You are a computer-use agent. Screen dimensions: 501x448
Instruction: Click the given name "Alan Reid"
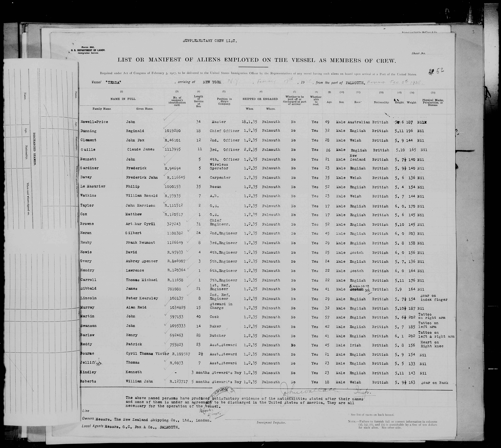(x=136, y=307)
